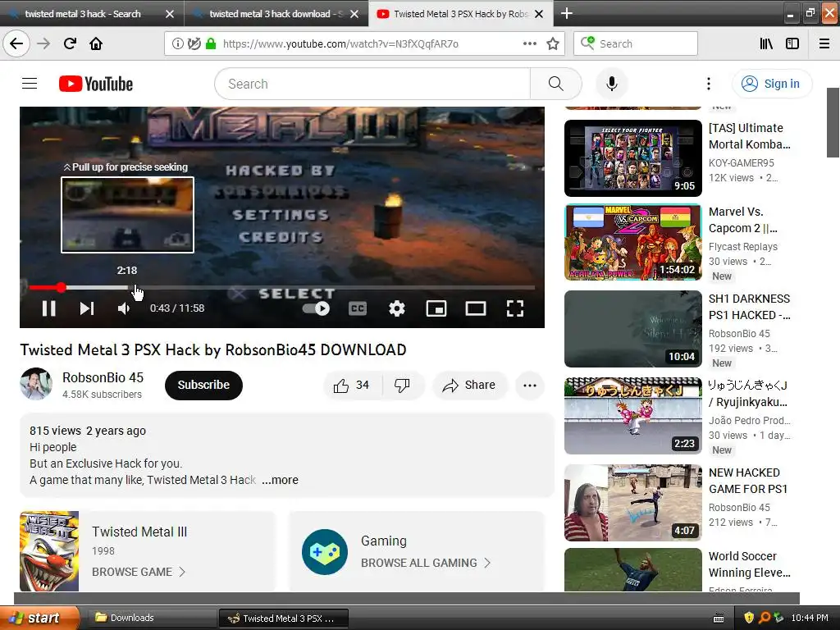
Task: Search with your voice microphone
Action: click(x=612, y=84)
